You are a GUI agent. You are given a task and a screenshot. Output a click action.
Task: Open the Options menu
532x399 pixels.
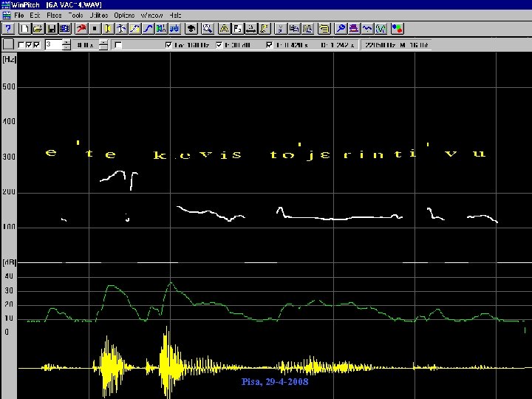pos(124,16)
